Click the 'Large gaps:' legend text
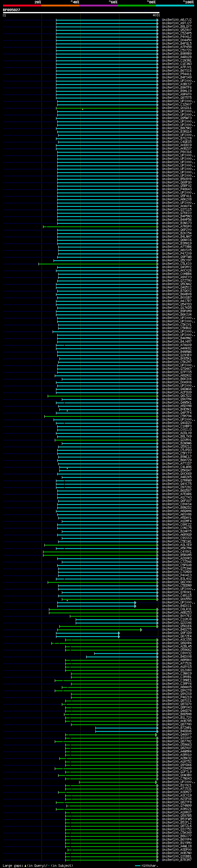Image resolution: width=197 pixels, height=868 pixels. tap(13, 866)
